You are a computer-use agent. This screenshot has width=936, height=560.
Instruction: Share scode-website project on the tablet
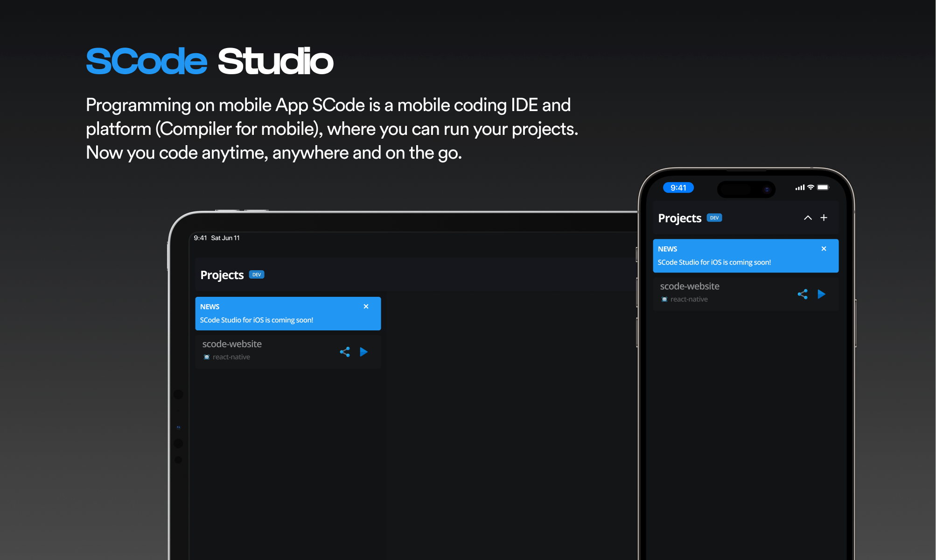tap(345, 352)
